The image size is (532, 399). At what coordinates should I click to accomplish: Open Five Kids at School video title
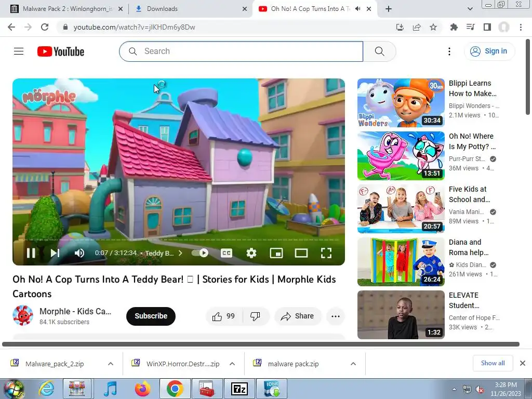(469, 194)
